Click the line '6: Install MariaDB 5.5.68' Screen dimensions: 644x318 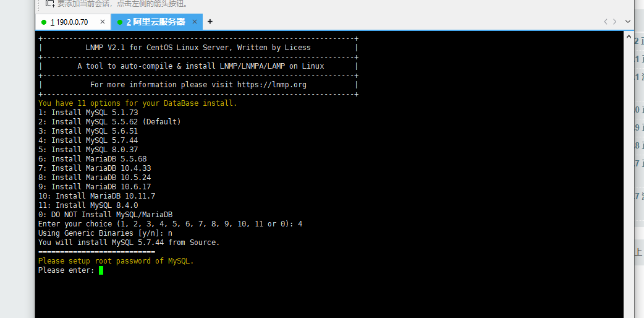tap(93, 159)
